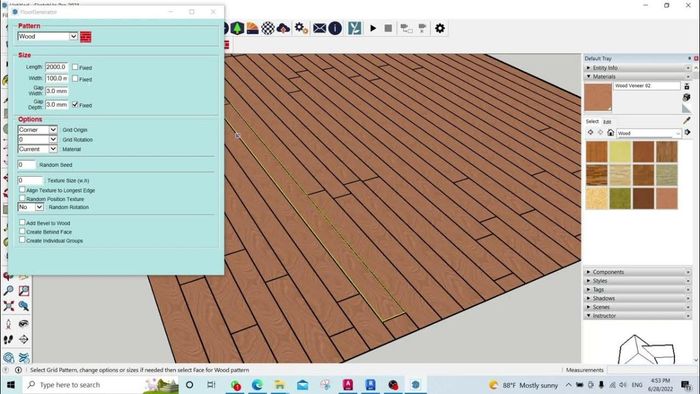
Task: Select the Zoom magnifier tool
Action: point(8,290)
